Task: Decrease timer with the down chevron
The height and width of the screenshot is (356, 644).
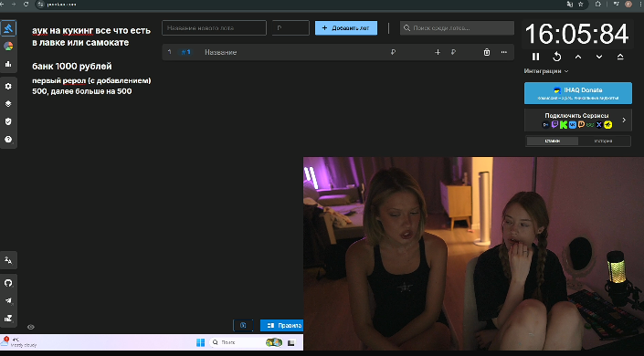Action: 599,57
